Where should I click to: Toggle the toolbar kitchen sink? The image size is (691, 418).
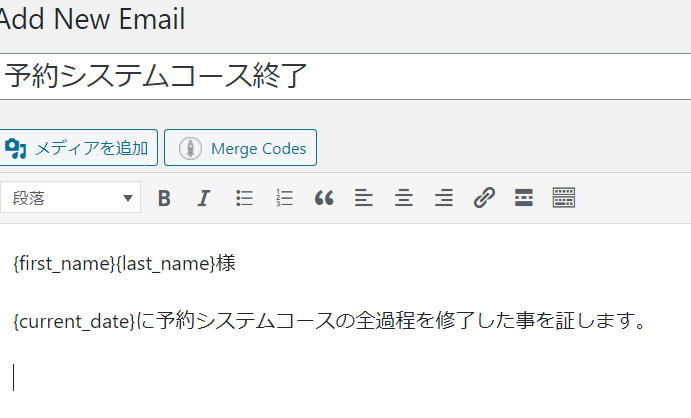tap(564, 197)
